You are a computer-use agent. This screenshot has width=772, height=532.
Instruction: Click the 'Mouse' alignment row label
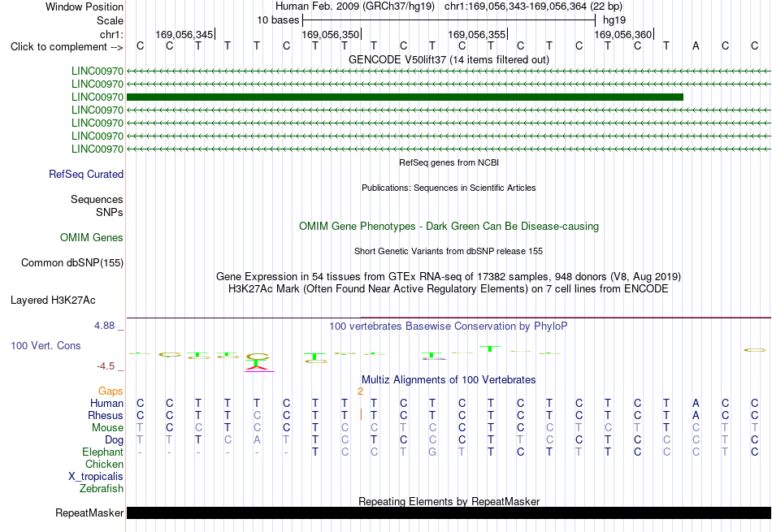[x=107, y=428]
